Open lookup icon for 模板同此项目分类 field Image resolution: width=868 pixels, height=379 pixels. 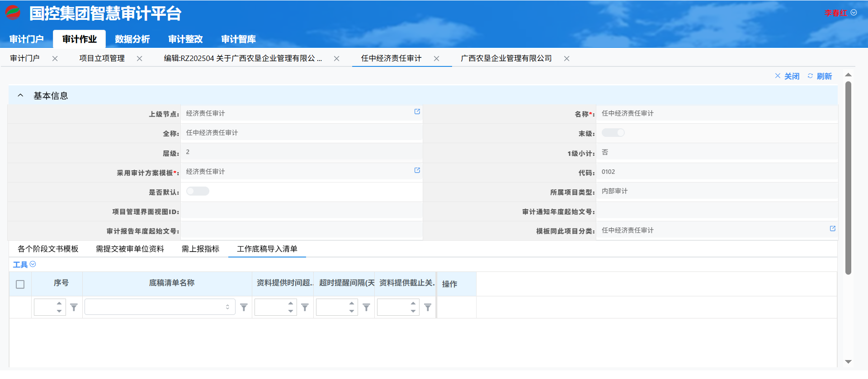click(x=832, y=229)
